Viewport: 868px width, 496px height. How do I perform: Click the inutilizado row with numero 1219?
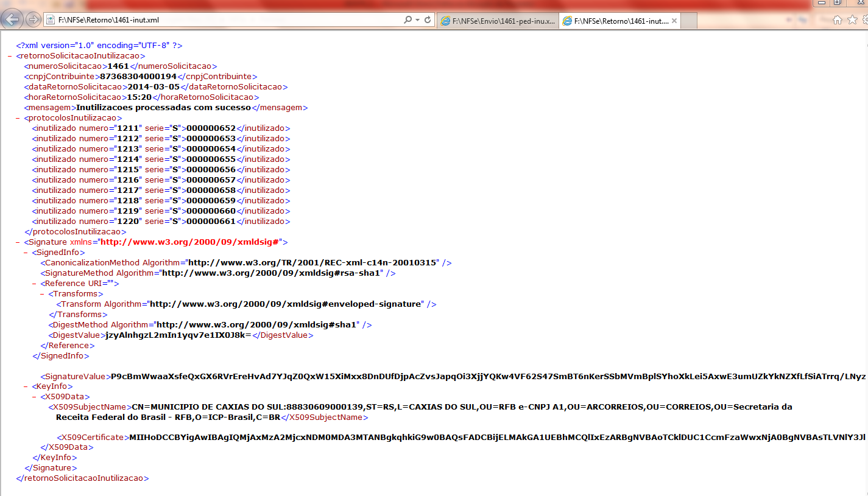pos(161,211)
